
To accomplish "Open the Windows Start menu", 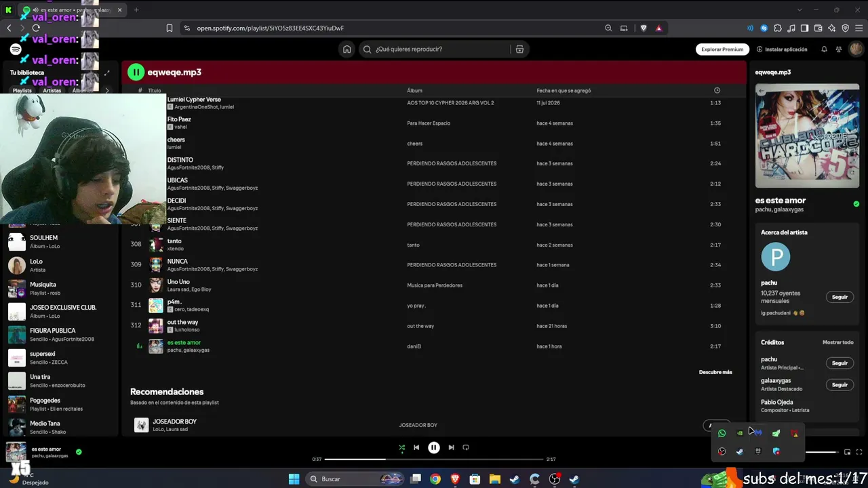I will pos(294,479).
